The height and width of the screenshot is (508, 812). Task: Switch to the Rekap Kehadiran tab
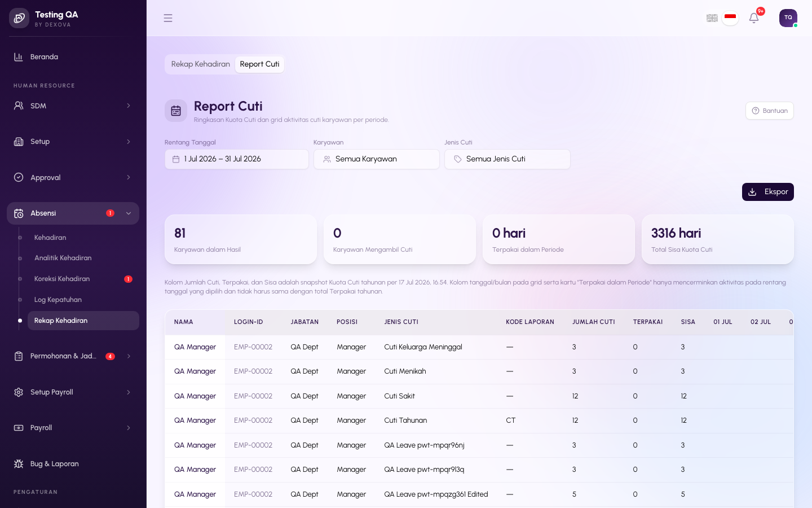point(201,64)
